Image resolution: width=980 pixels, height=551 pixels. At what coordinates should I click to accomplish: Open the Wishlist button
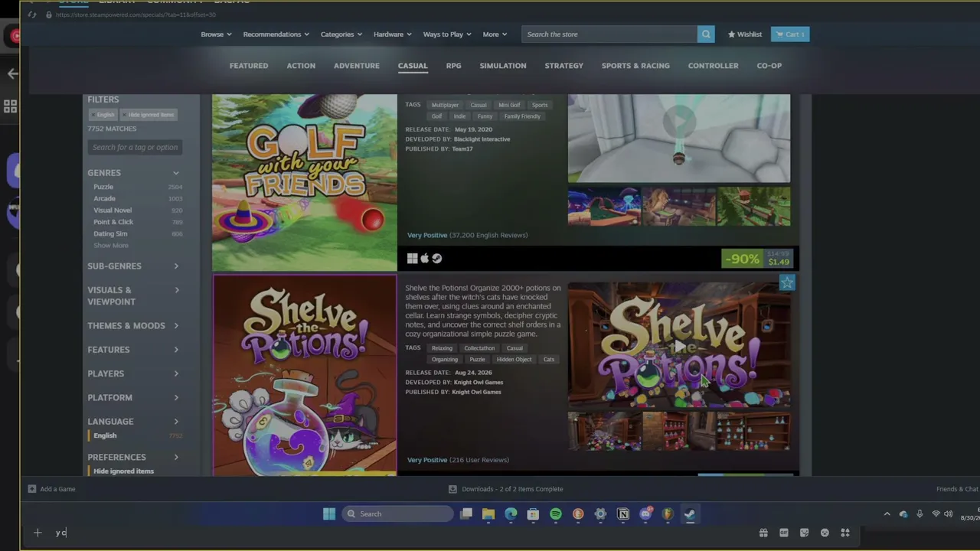coord(745,34)
